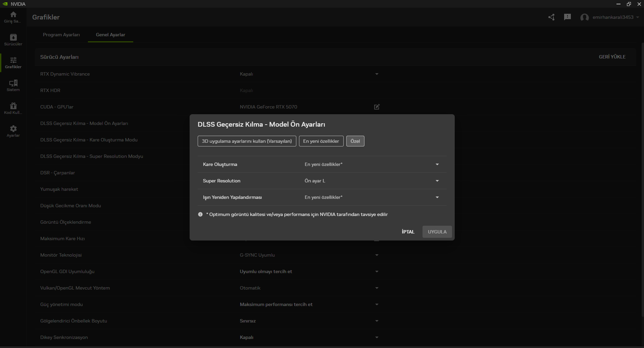This screenshot has width=644, height=348.
Task: Expand the Gölgelendirici Önbellek Boyutu dropdown
Action: [x=377, y=321]
